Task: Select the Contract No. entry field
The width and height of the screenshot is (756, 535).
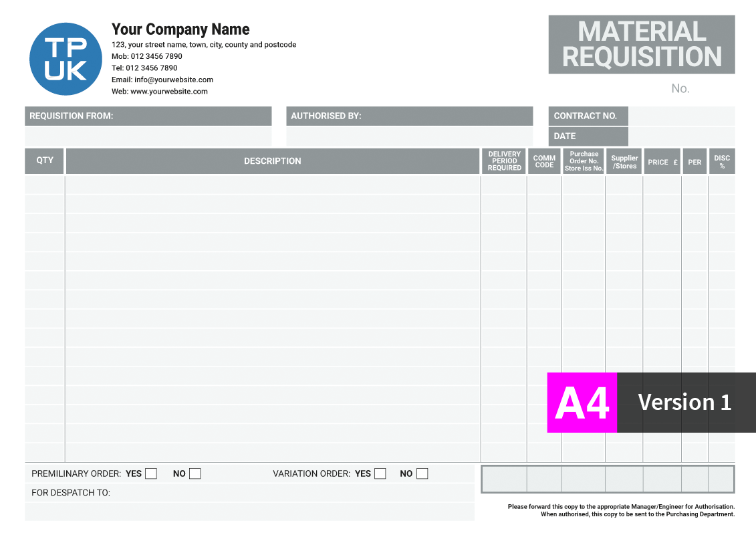Action: 680,116
